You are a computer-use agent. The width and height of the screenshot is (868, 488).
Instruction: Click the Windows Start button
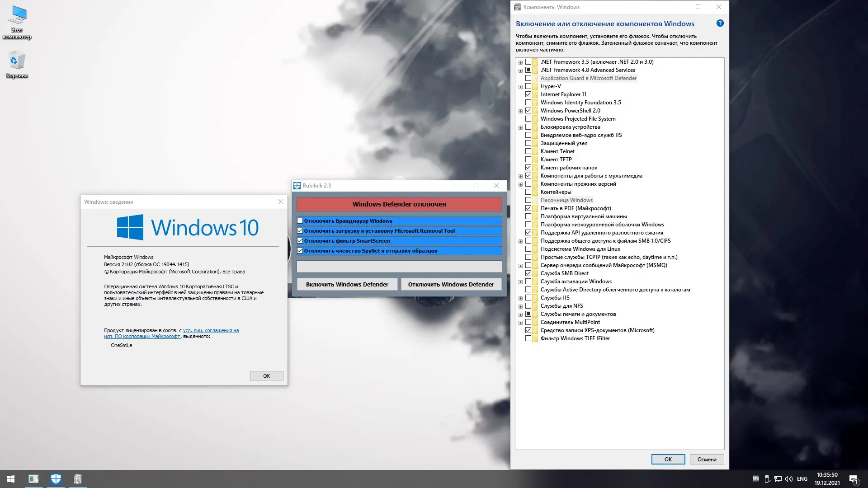[11, 479]
